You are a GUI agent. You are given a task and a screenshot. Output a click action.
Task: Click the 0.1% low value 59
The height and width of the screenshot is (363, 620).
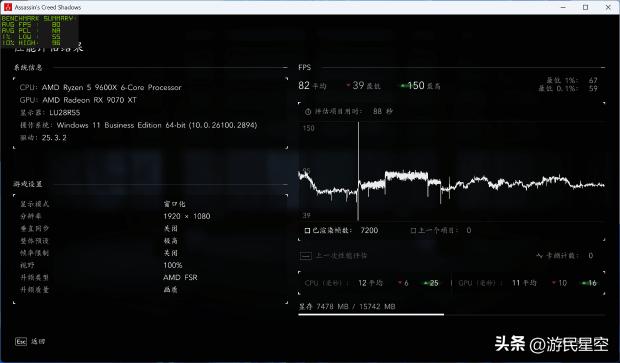point(593,89)
